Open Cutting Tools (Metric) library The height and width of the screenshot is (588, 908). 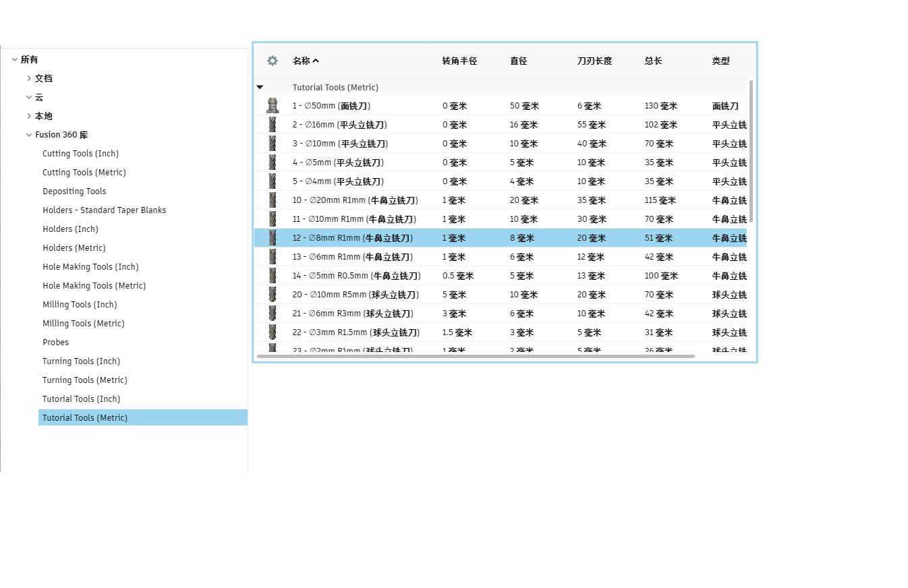pos(84,173)
